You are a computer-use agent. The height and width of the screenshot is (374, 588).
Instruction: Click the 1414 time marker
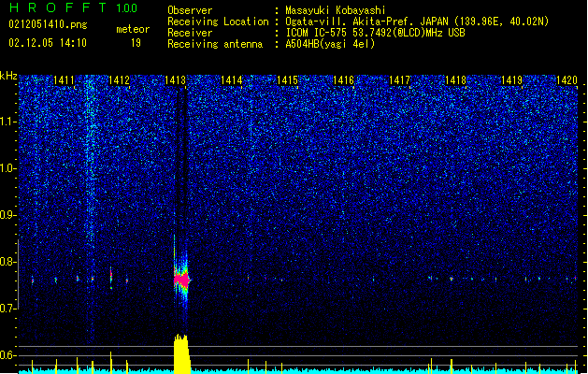(232, 80)
